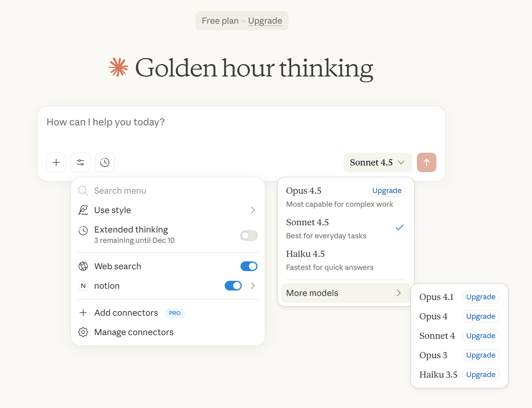
Task: Disable the notion connector toggle
Action: (x=233, y=286)
